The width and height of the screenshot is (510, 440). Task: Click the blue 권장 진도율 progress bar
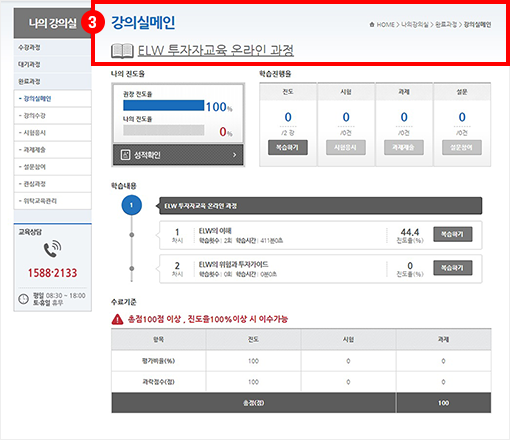[164, 105]
